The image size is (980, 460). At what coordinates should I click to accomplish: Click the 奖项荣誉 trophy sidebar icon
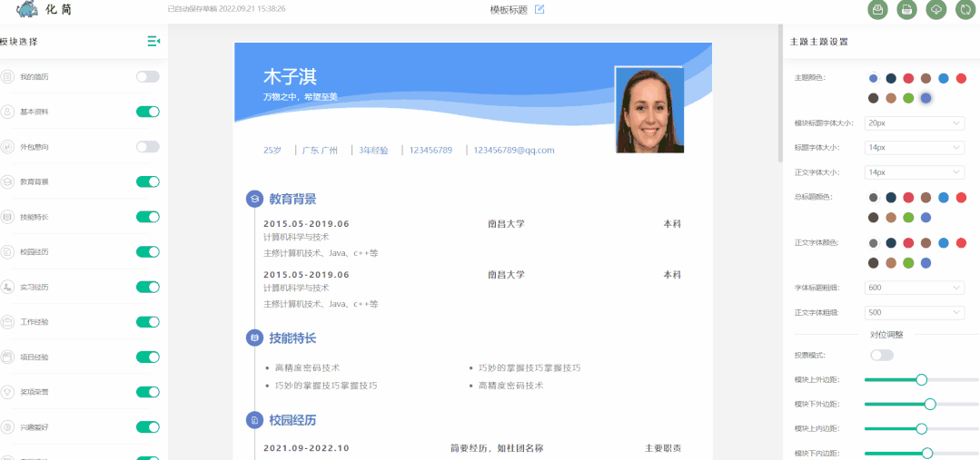click(7, 392)
